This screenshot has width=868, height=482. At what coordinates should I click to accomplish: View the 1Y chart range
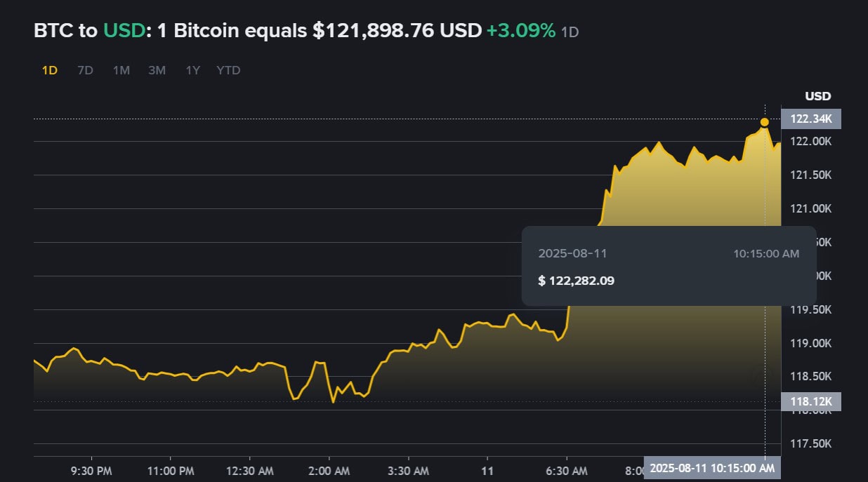(192, 70)
